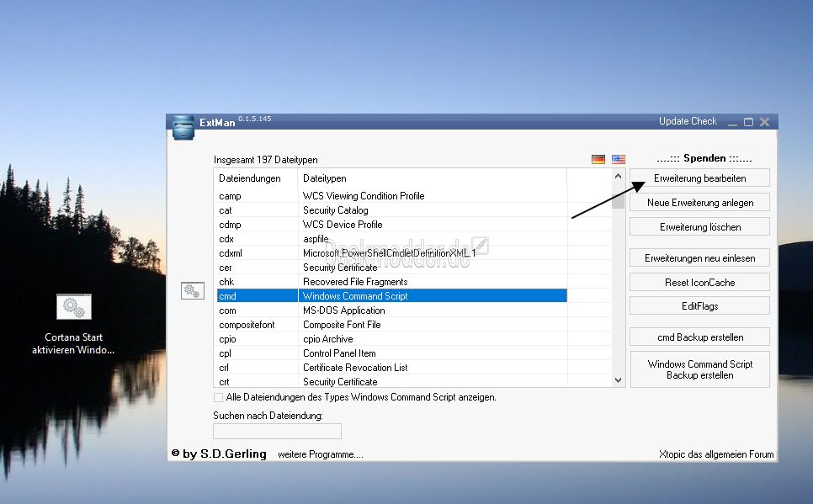Select the crl Certificate Revocation List row

pyautogui.click(x=391, y=367)
